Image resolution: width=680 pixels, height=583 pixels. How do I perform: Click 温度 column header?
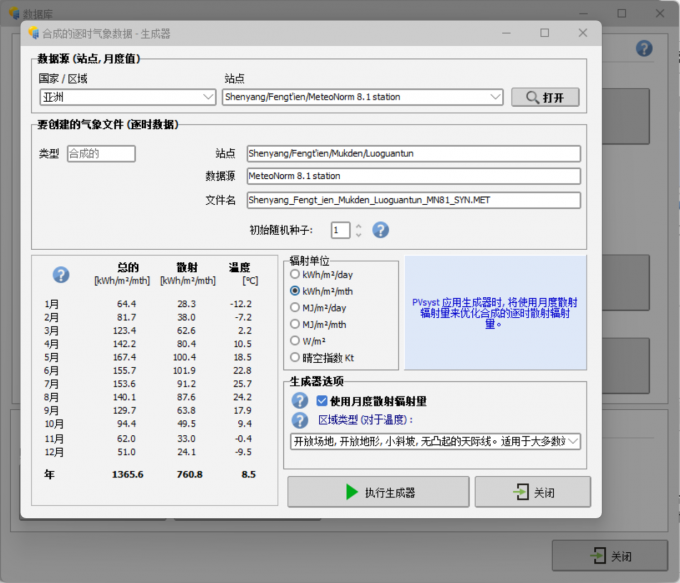tap(239, 267)
